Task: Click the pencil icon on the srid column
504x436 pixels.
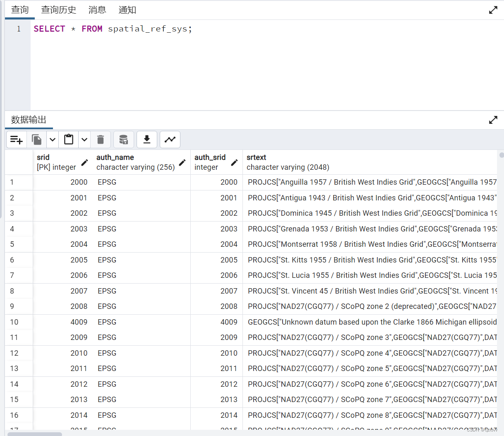Action: coord(84,163)
